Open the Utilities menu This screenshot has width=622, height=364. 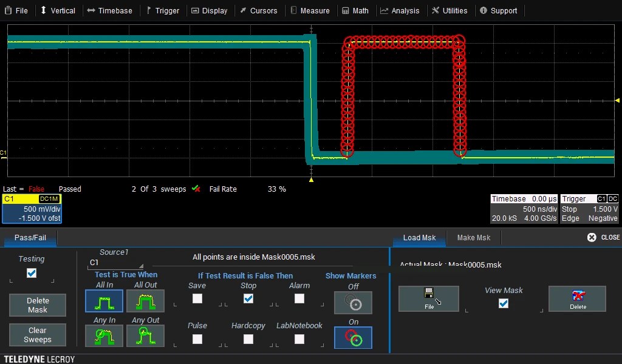[450, 11]
